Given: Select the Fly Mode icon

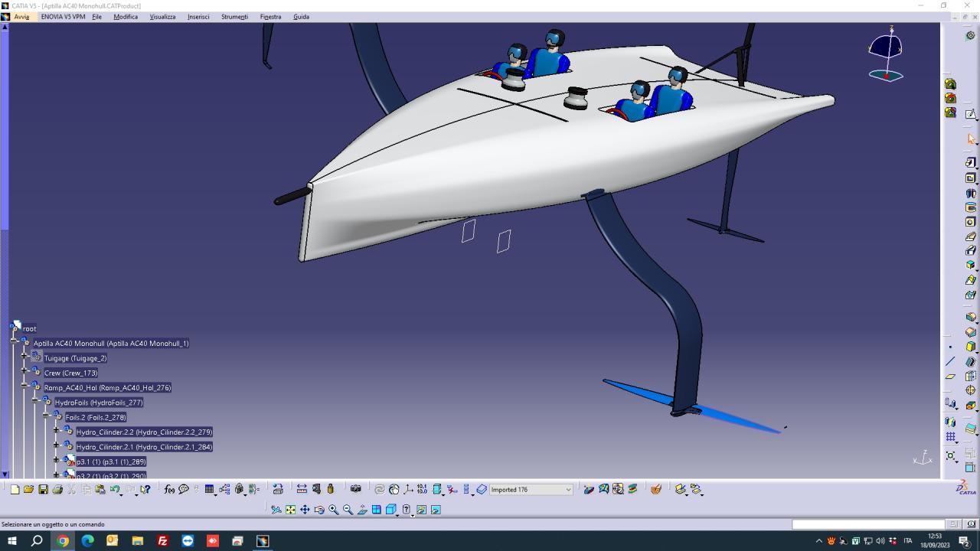Looking at the screenshot, I should [x=276, y=510].
